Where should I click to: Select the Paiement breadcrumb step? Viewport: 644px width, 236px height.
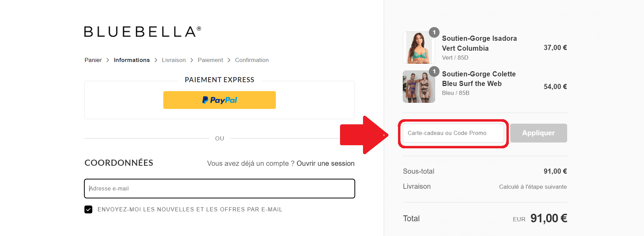(x=210, y=60)
